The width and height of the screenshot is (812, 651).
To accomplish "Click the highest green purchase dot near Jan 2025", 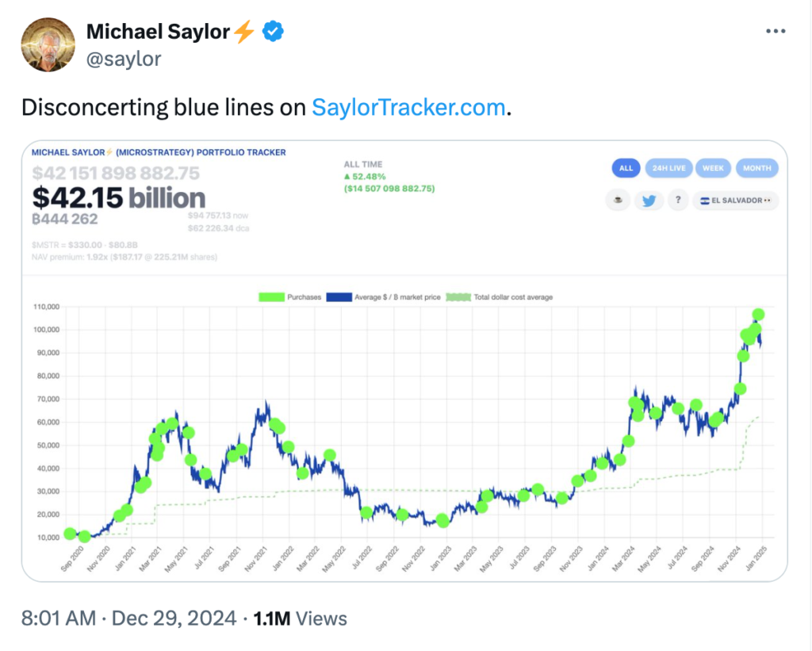I will 759,314.
